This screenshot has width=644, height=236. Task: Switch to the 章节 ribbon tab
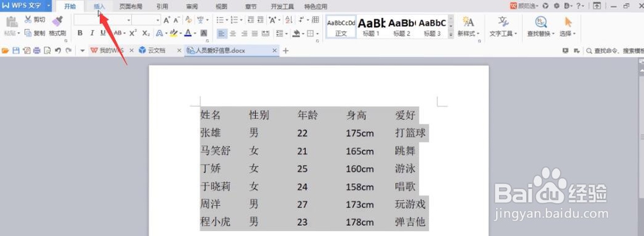(x=251, y=6)
